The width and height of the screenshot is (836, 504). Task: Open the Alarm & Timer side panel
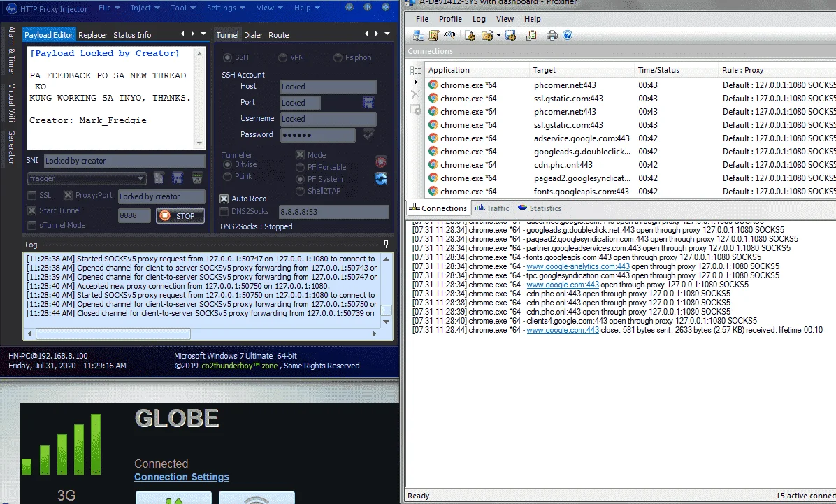tap(11, 50)
